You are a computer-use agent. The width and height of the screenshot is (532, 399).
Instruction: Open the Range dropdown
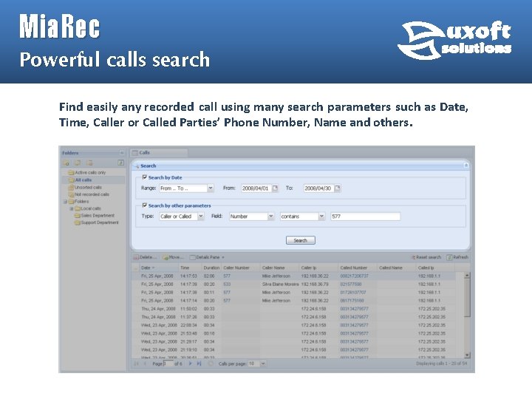[211, 188]
